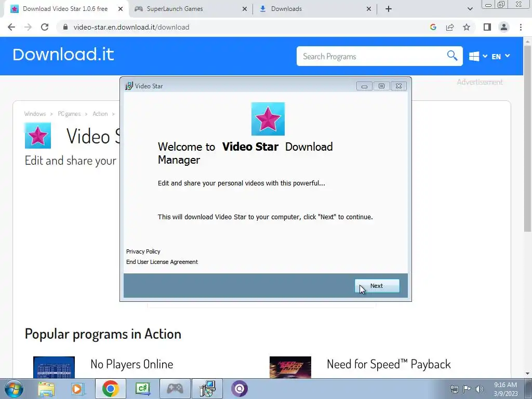Open game controller app in taskbar
Screen dimensions: 532x399
point(175,389)
